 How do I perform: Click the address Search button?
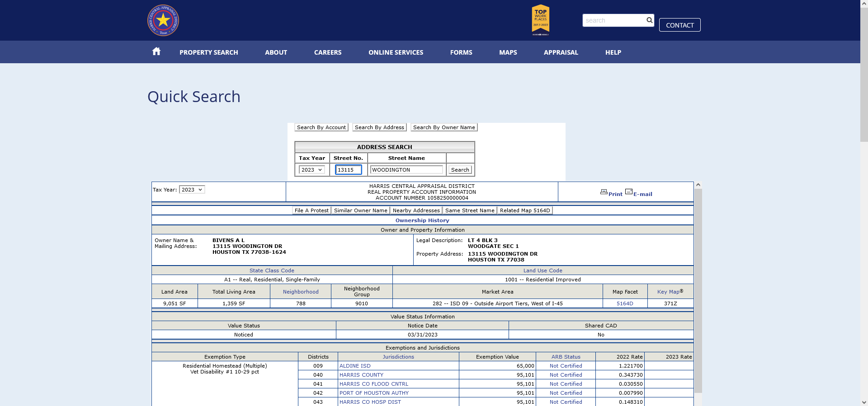pos(460,170)
